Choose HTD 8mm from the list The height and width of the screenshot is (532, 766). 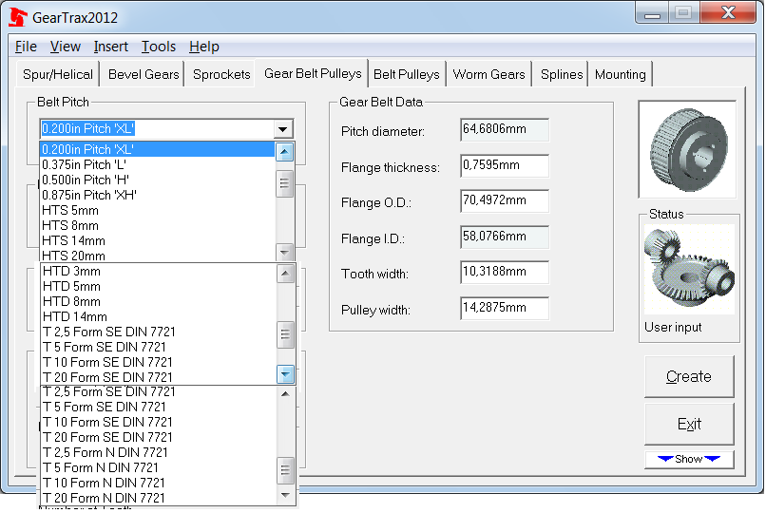[159, 301]
